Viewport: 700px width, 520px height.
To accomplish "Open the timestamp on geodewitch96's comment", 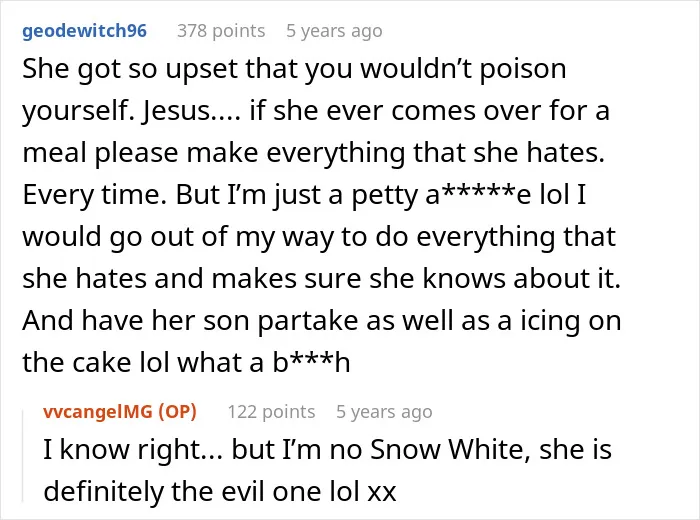I will coord(334,31).
